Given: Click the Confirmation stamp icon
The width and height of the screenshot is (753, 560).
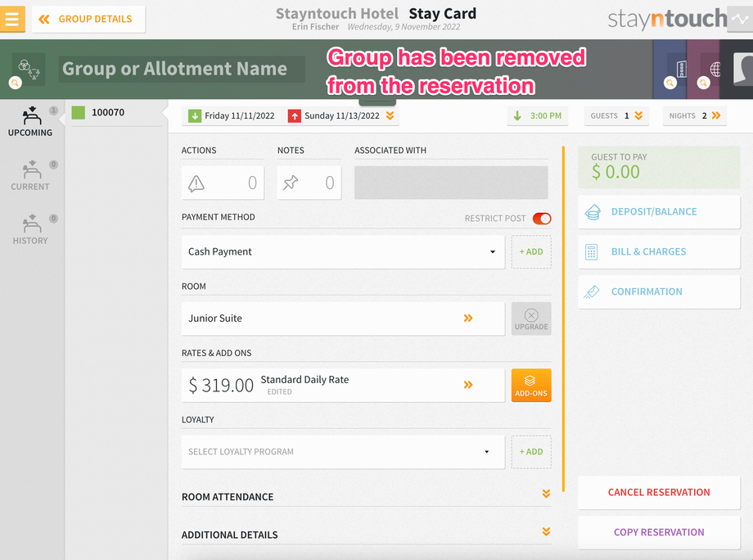Looking at the screenshot, I should click(x=592, y=291).
